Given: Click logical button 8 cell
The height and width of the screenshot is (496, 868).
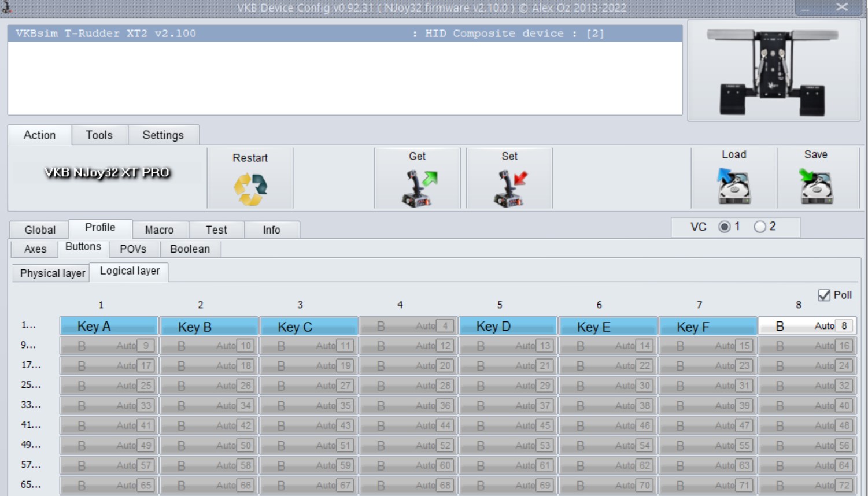Looking at the screenshot, I should point(806,327).
